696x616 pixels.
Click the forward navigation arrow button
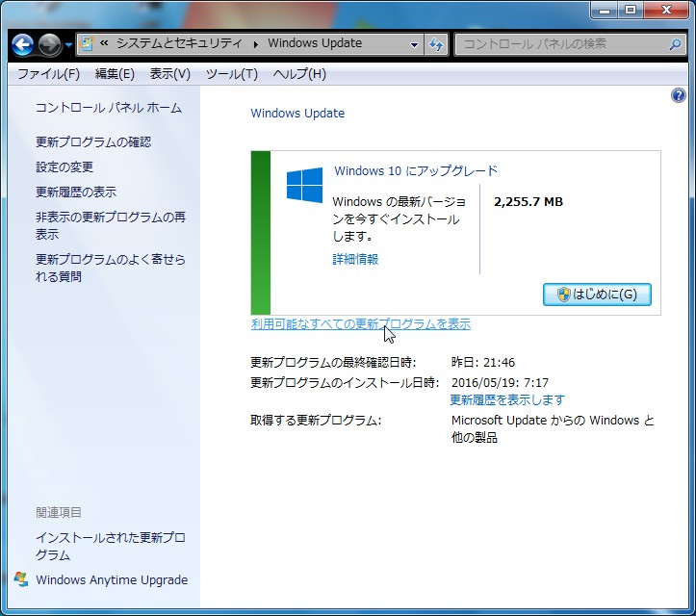pyautogui.click(x=49, y=44)
